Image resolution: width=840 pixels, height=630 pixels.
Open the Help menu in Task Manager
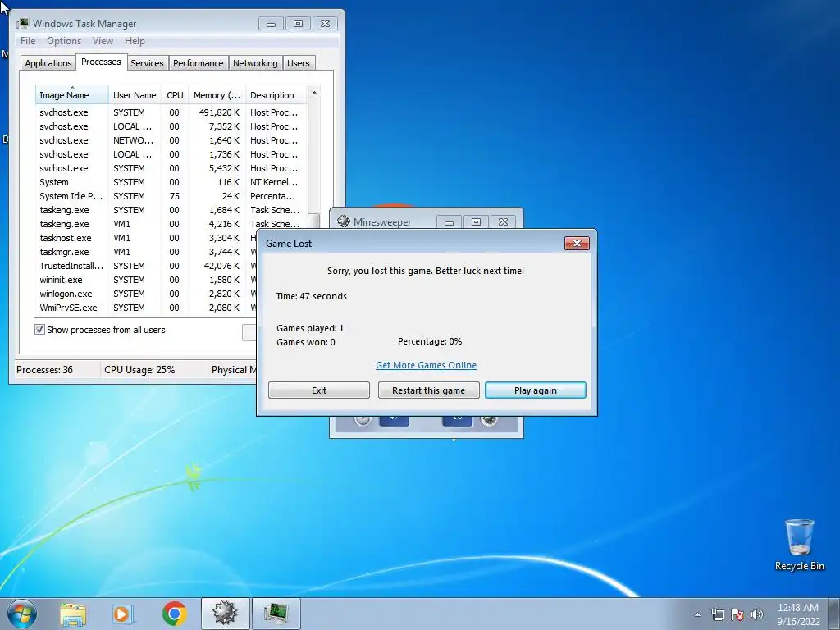point(135,41)
